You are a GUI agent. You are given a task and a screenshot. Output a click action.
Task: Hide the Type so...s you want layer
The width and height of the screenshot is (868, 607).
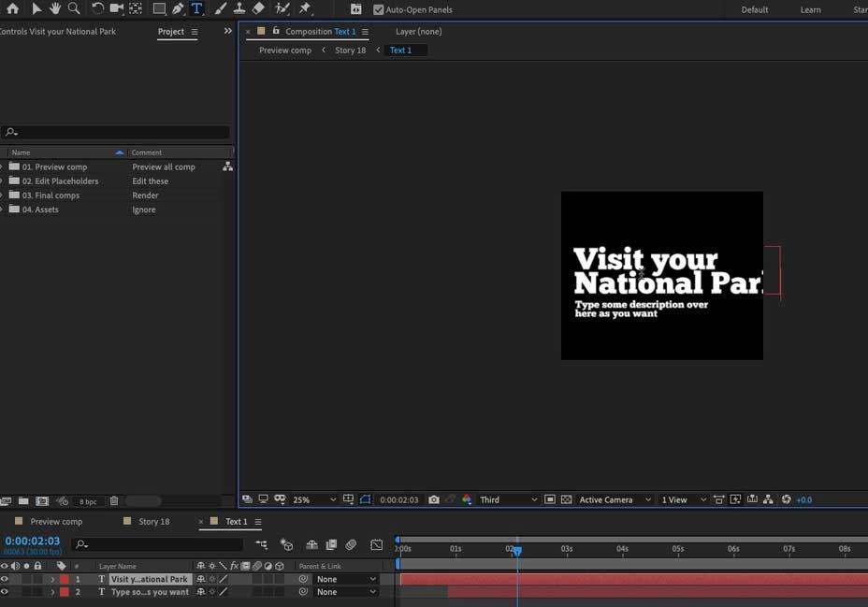pos(5,591)
